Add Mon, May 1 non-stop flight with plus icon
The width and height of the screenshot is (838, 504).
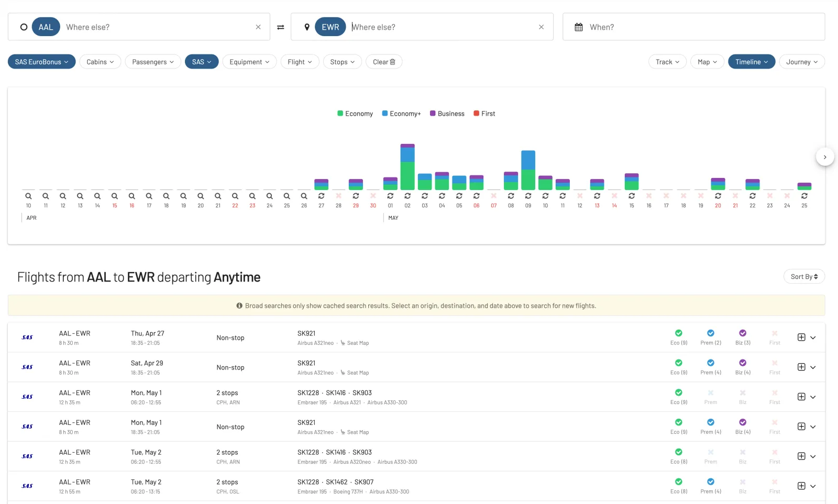[801, 427]
